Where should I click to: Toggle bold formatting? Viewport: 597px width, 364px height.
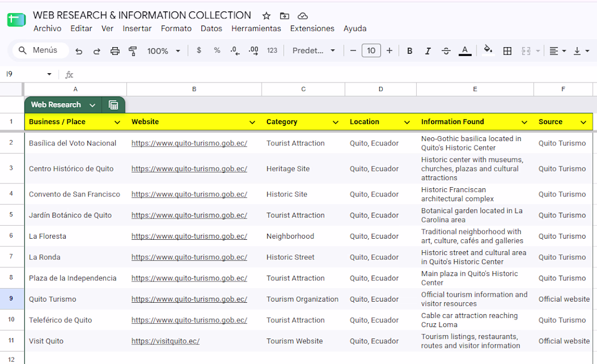[x=410, y=50]
